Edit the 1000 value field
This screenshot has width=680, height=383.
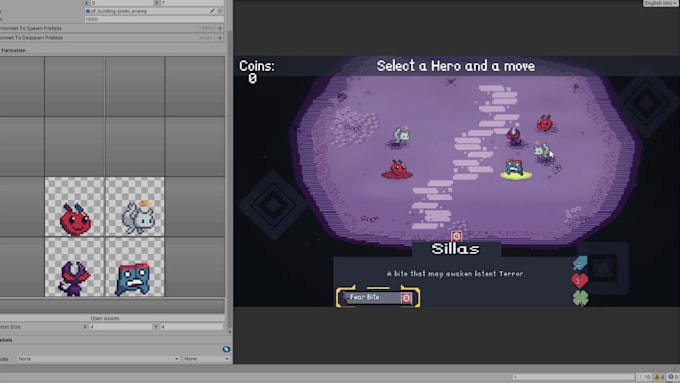pyautogui.click(x=154, y=19)
